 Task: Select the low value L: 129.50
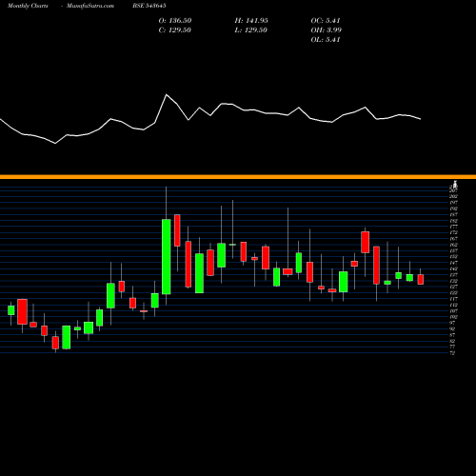tap(251, 30)
